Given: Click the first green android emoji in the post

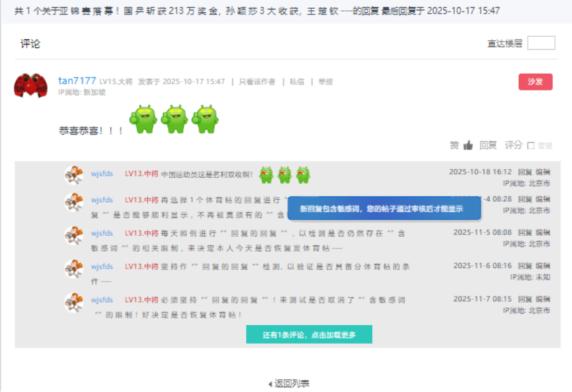Looking at the screenshot, I should (x=143, y=119).
